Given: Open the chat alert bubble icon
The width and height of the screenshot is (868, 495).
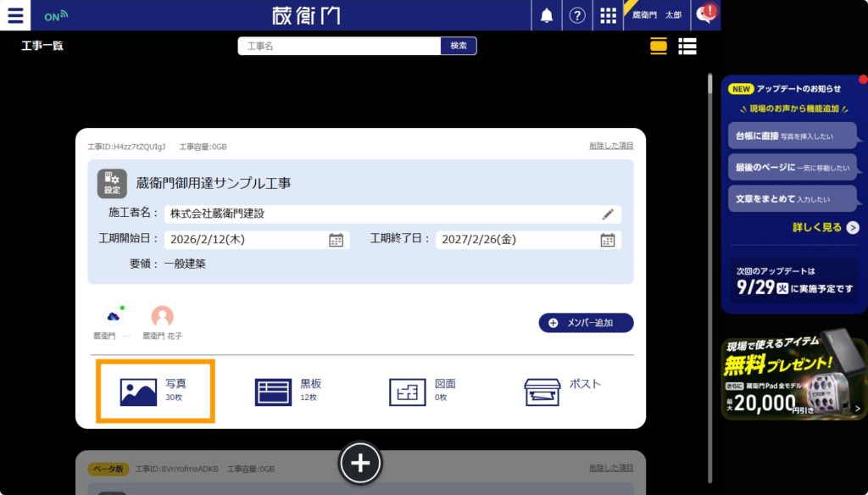Looking at the screenshot, I should (706, 14).
